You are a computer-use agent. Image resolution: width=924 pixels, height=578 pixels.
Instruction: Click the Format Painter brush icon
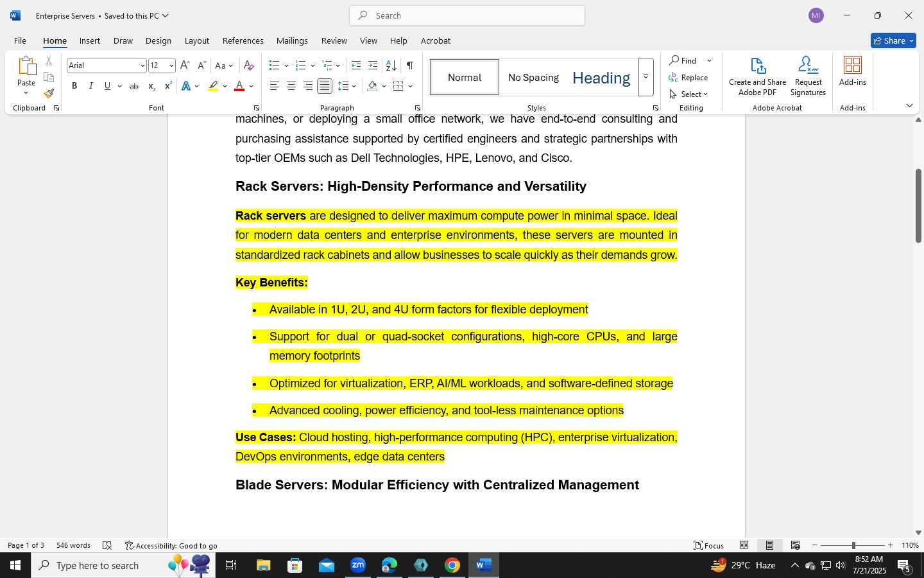[49, 93]
